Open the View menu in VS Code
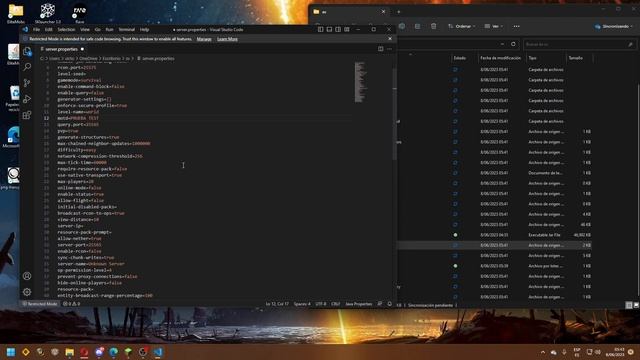Screen dimensions: 640x360 coord(84,29)
